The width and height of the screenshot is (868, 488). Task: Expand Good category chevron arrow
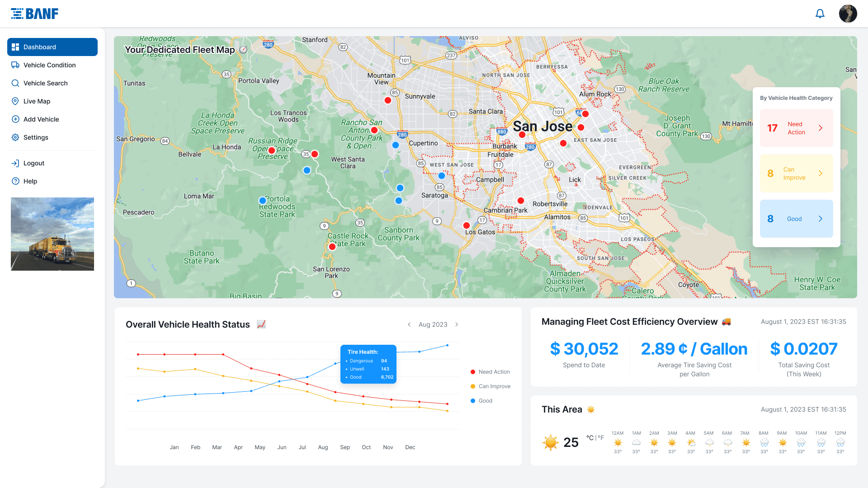tap(821, 219)
